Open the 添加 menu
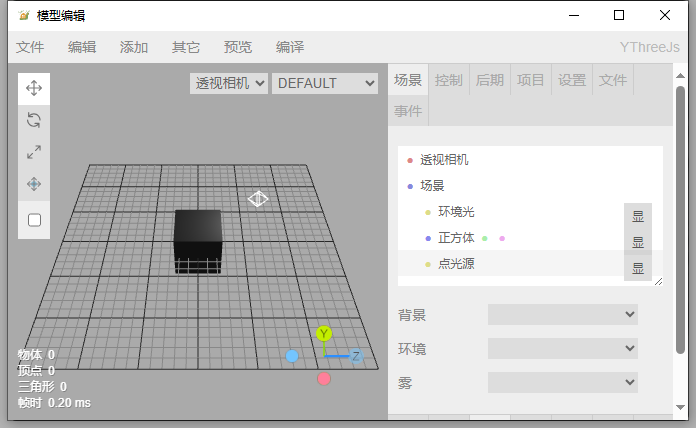The height and width of the screenshot is (428, 696). (x=134, y=47)
